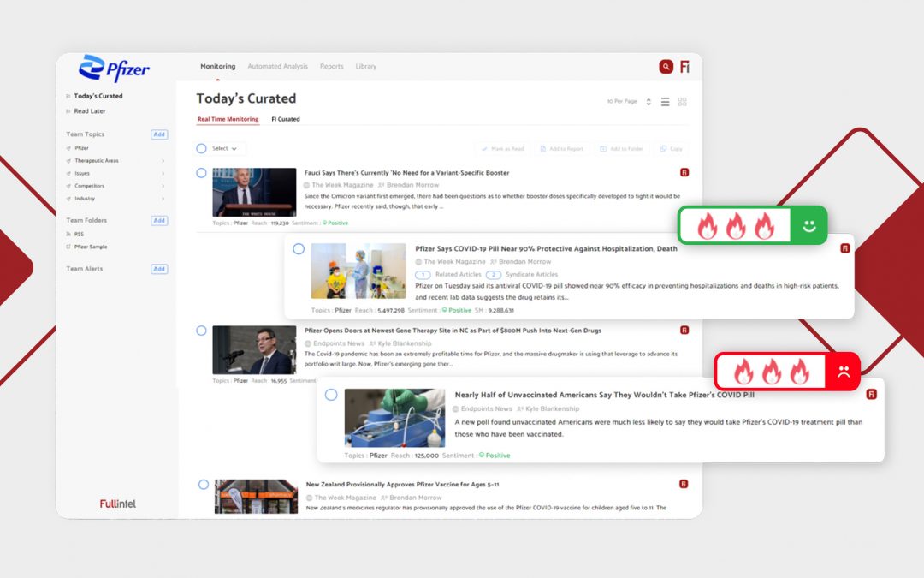The height and width of the screenshot is (578, 924).
Task: Expand Industry topic chevron
Action: pos(163,198)
